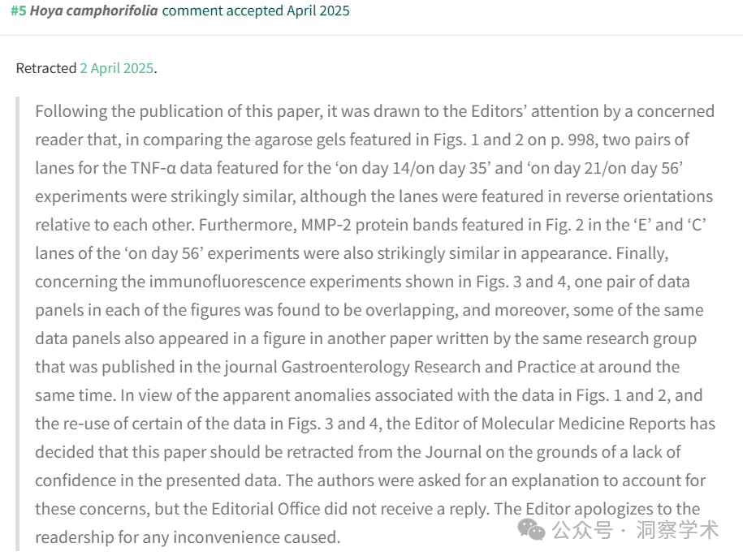Click 'comment accepted April 2025' text
Image resolution: width=743 pixels, height=560 pixels.
[256, 11]
